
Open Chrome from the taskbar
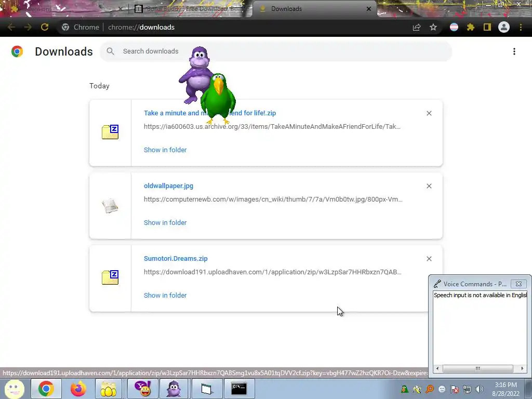click(46, 389)
